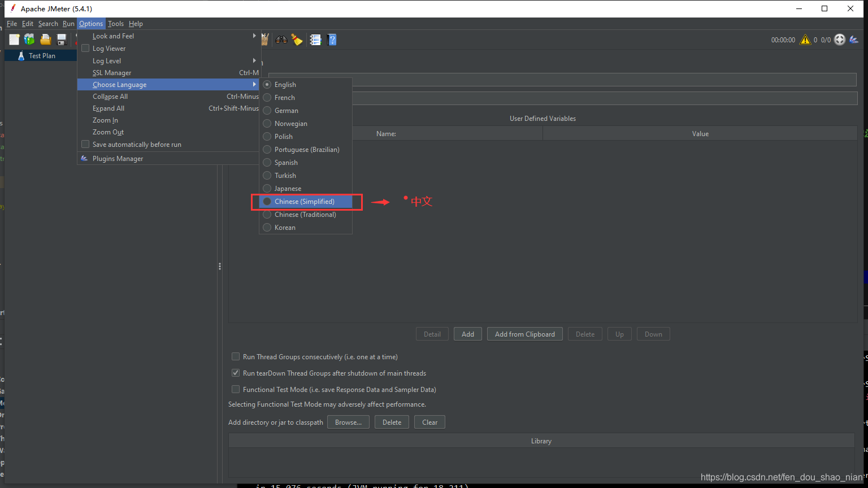
Task: Open the File menu
Action: pyautogui.click(x=12, y=24)
